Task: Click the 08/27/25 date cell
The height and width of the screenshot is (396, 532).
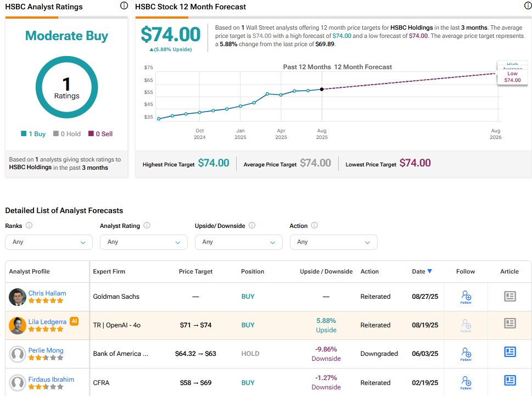Action: coord(425,297)
